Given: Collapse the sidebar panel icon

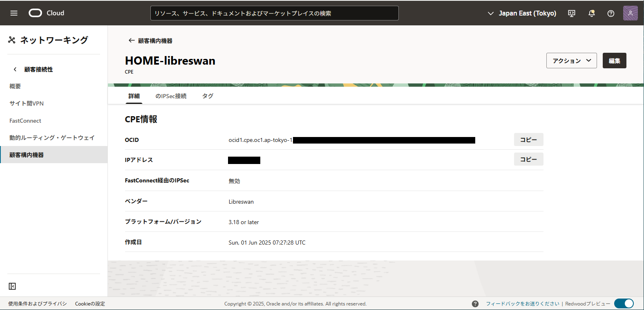Looking at the screenshot, I should (x=12, y=286).
